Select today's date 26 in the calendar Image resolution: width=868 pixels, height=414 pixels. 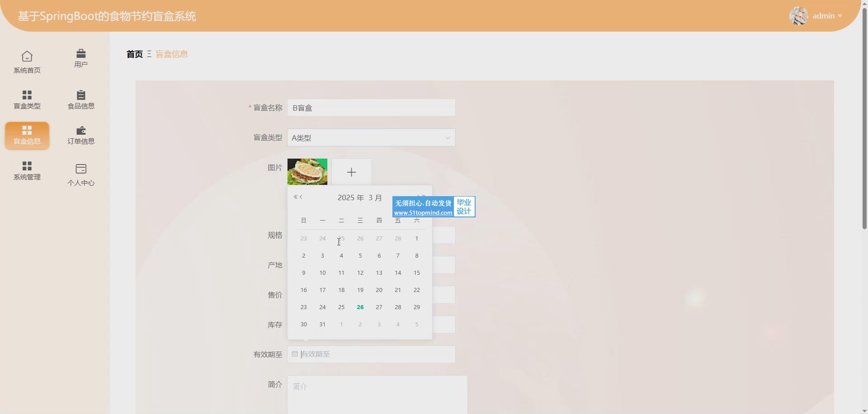[x=360, y=307]
